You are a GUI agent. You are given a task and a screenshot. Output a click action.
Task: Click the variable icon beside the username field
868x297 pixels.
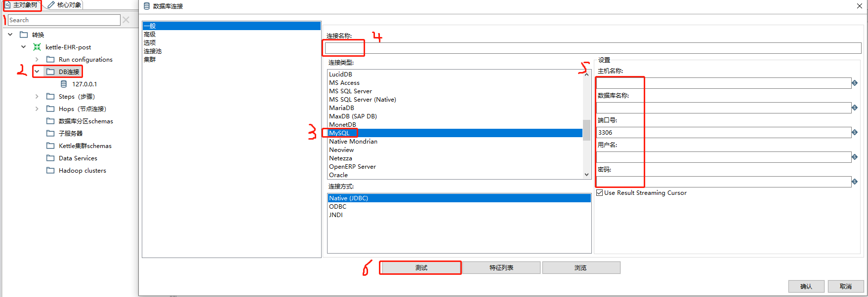pyautogui.click(x=855, y=157)
